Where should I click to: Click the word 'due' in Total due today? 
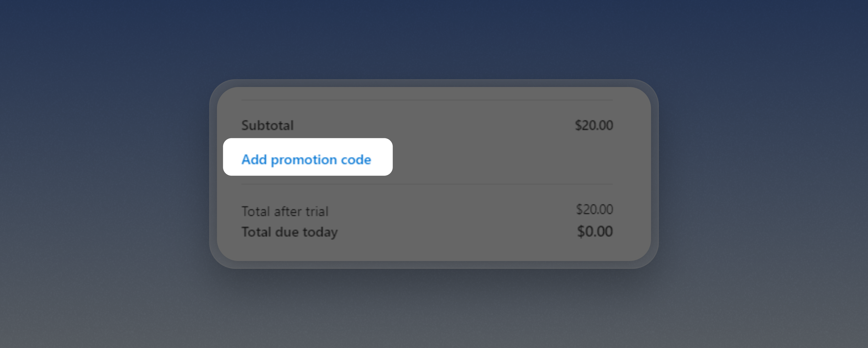pos(287,232)
